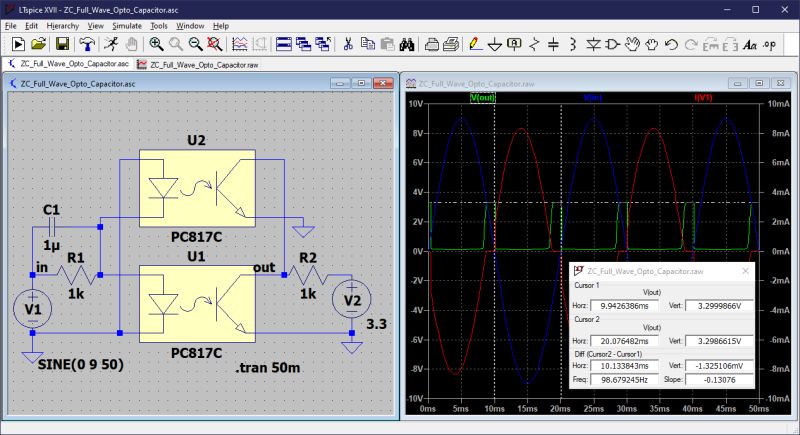800x435 pixels.
Task: Open the Hierarchy menu
Action: (x=63, y=25)
